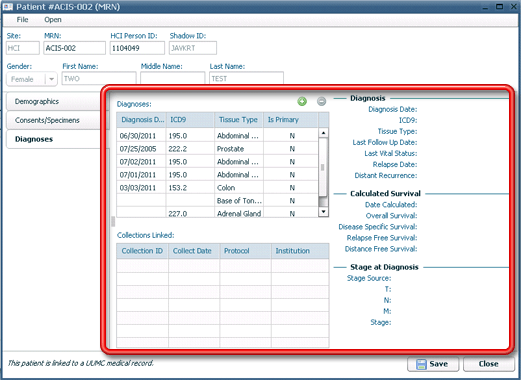This screenshot has width=521, height=380.
Task: Click the scroll up arrow in Diagnoses table
Action: (323, 133)
